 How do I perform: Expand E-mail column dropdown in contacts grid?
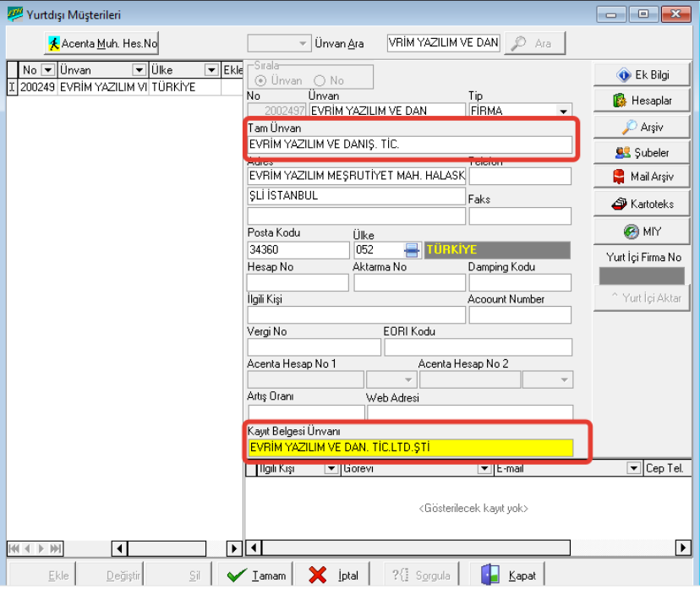633,468
